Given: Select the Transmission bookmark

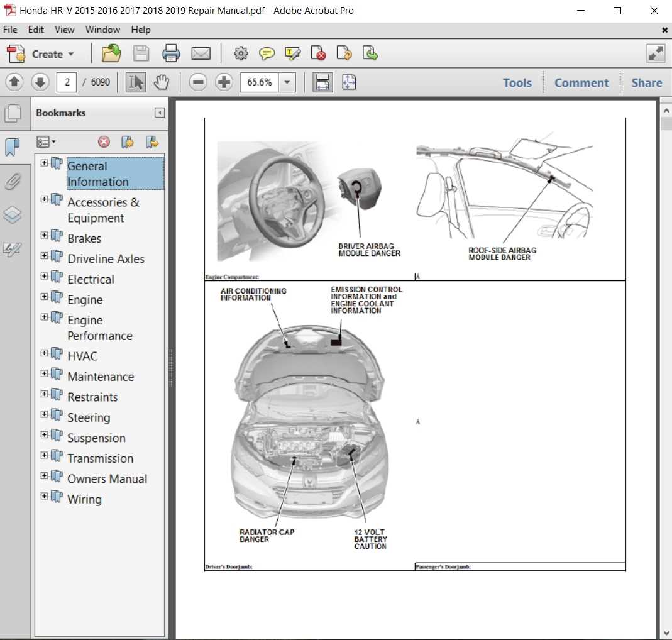Looking at the screenshot, I should pyautogui.click(x=101, y=458).
